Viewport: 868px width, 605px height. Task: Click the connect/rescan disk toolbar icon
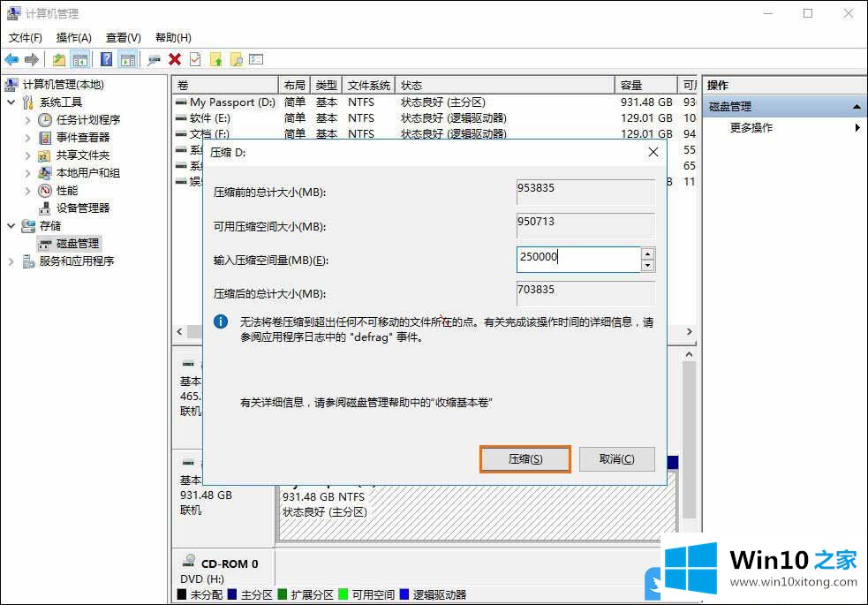click(154, 59)
